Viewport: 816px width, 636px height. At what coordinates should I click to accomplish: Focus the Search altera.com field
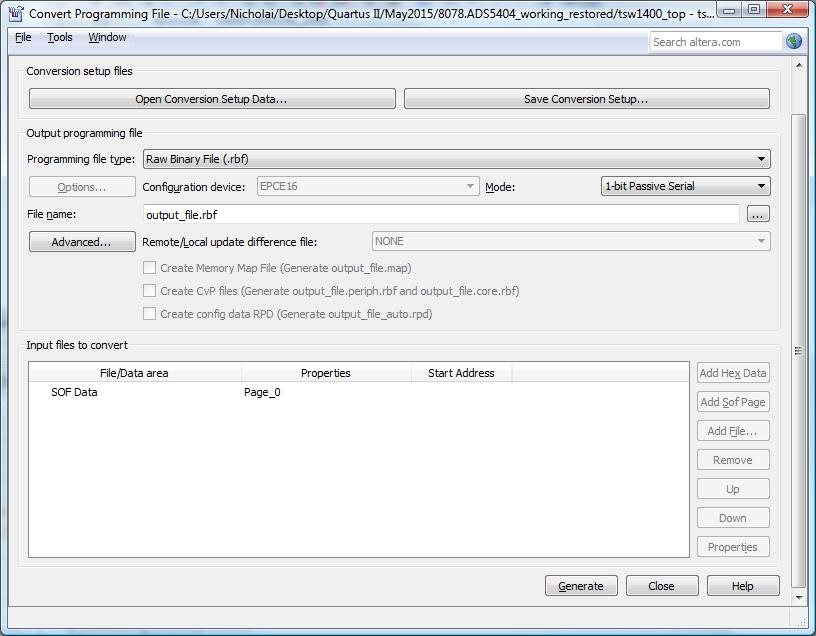point(716,42)
